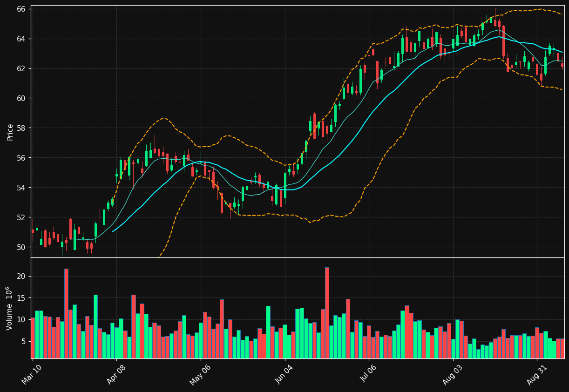Click the Aug 03 date label
Screen dimensions: 569x392
click(453, 375)
